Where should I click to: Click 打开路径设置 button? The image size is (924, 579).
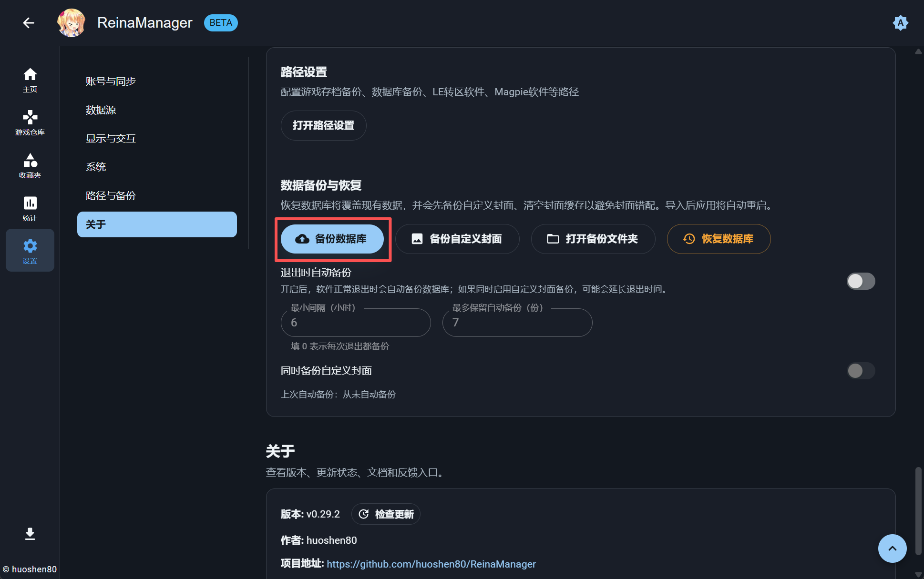[x=323, y=125]
